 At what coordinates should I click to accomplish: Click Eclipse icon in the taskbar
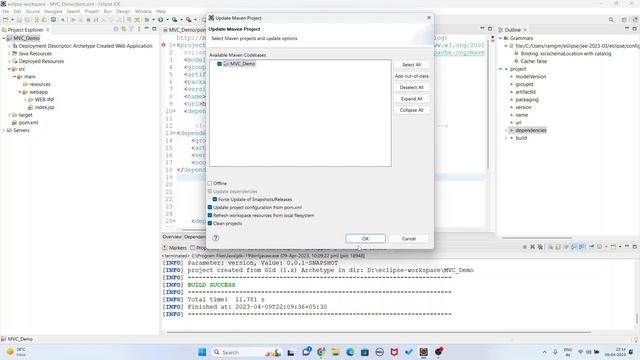click(424, 352)
